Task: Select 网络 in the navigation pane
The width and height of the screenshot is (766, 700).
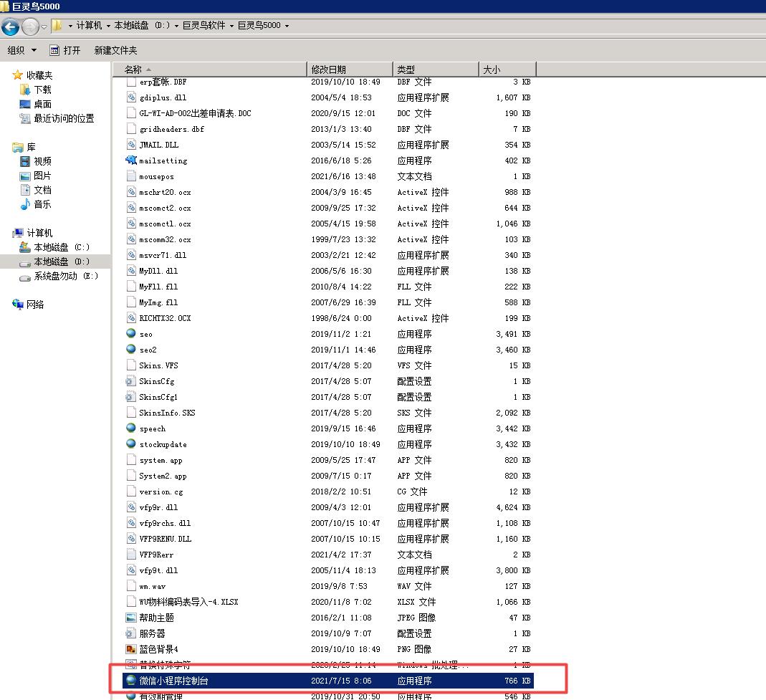Action: (x=35, y=305)
